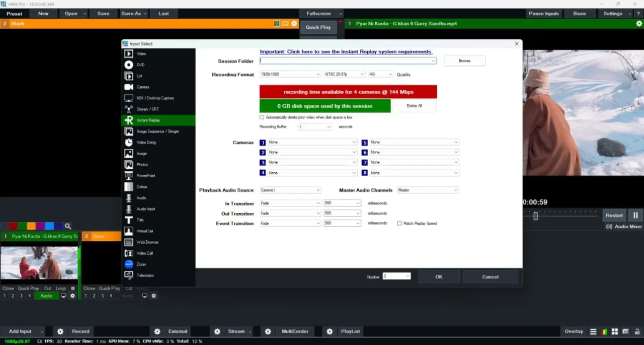Open preview colour correction bars icon
Image resolution: width=644 pixels, height=345 pixels.
click(277, 23)
